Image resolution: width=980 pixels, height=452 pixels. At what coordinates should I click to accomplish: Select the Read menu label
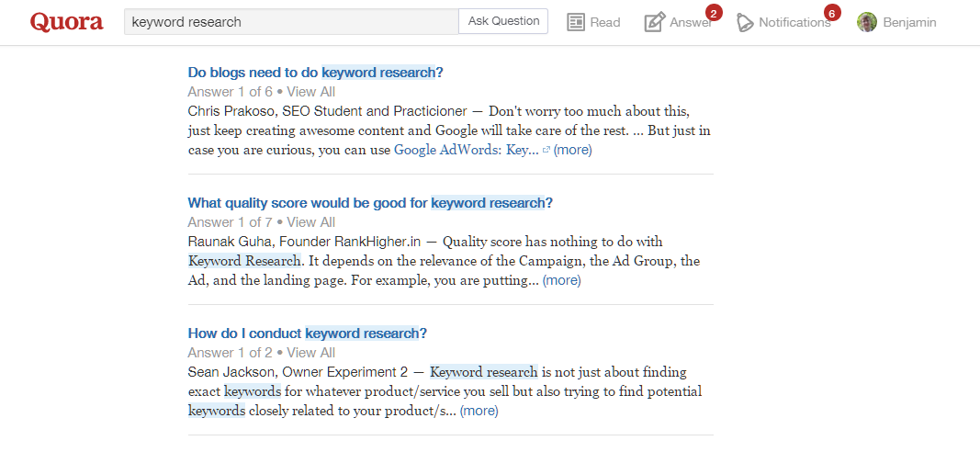click(605, 22)
